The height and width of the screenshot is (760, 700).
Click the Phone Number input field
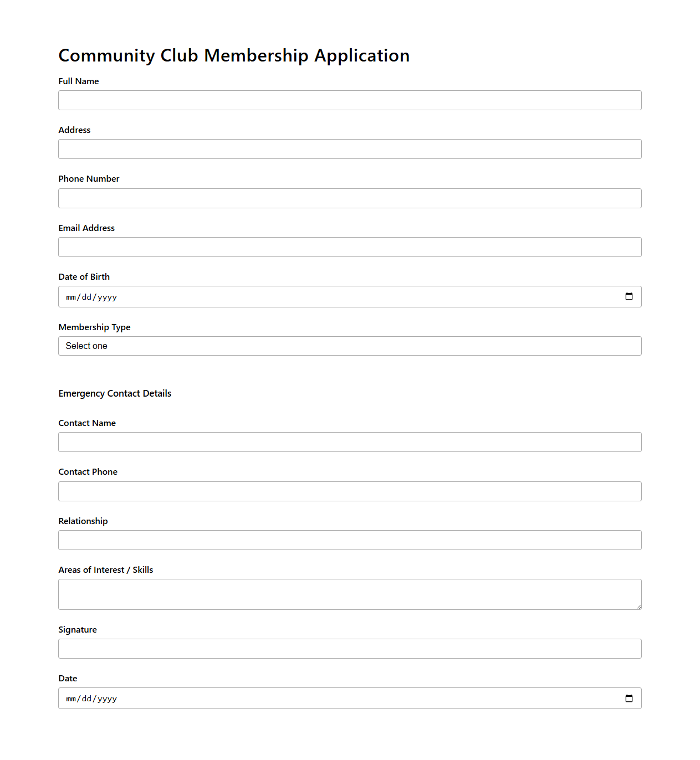click(350, 198)
